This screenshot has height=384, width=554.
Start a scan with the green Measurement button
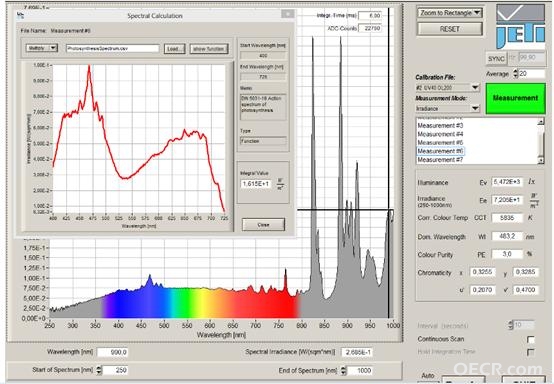click(x=515, y=98)
